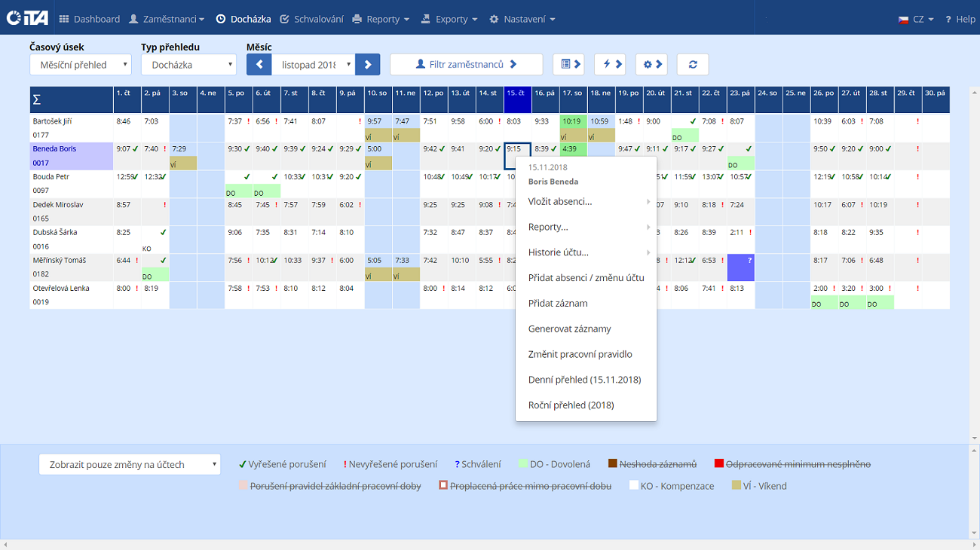The image size is (980, 550).
Task: Click the 'Filtr zaměstnanců' button
Action: (x=466, y=65)
